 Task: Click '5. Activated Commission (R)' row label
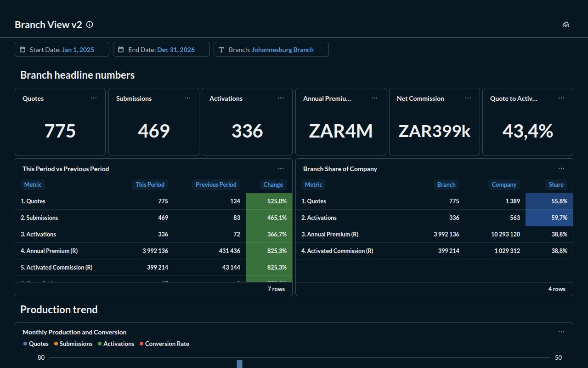[57, 267]
